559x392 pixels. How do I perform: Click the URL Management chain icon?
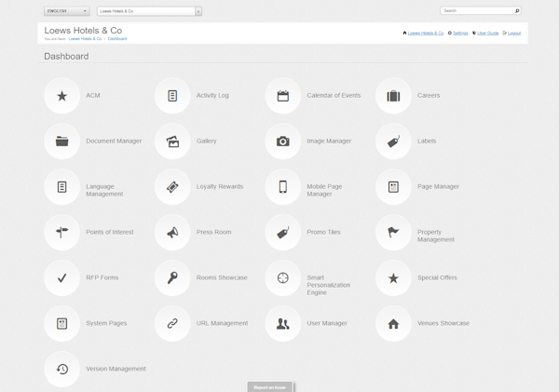(172, 323)
